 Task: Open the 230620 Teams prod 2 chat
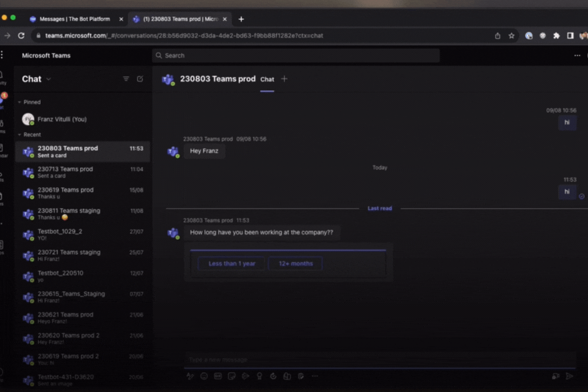pyautogui.click(x=82, y=339)
